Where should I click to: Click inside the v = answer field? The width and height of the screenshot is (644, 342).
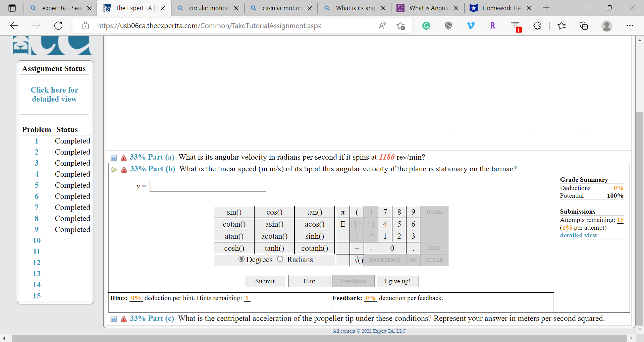click(x=208, y=185)
